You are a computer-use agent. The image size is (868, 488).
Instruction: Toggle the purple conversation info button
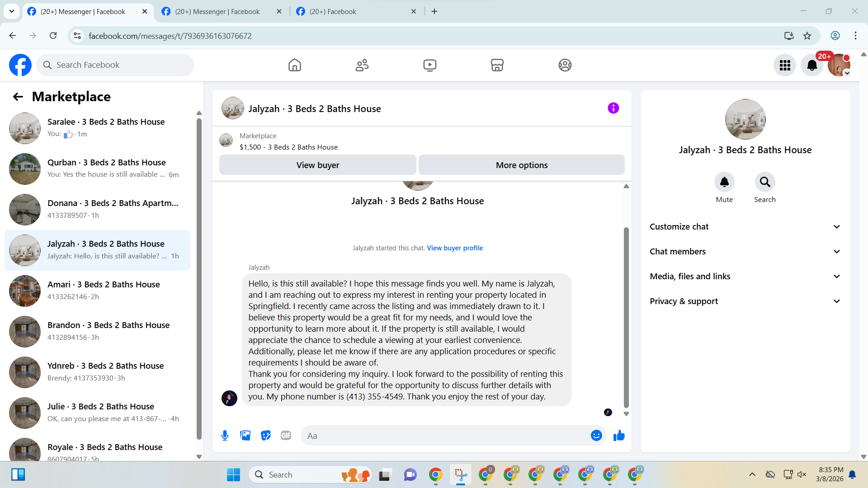point(613,108)
